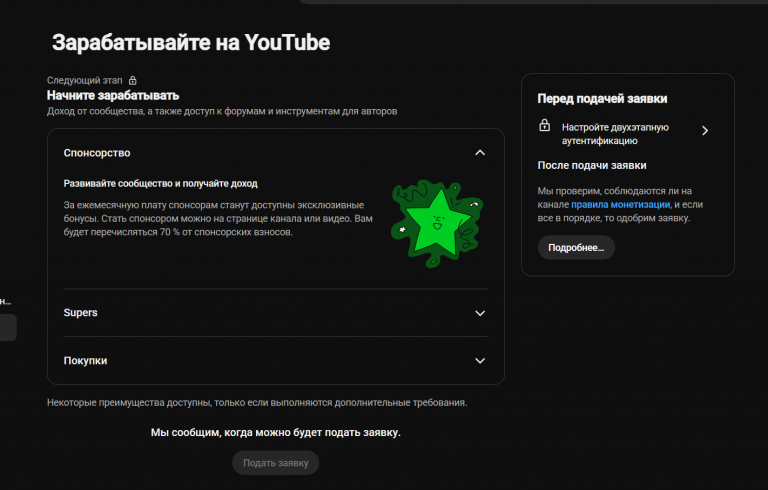The height and width of the screenshot is (490, 768).
Task: Click the Мы сообщим, когда можно будет notice
Action: [x=276, y=433]
